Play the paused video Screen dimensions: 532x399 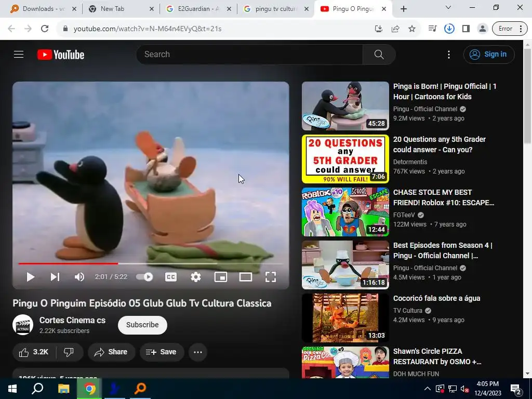[x=30, y=277]
